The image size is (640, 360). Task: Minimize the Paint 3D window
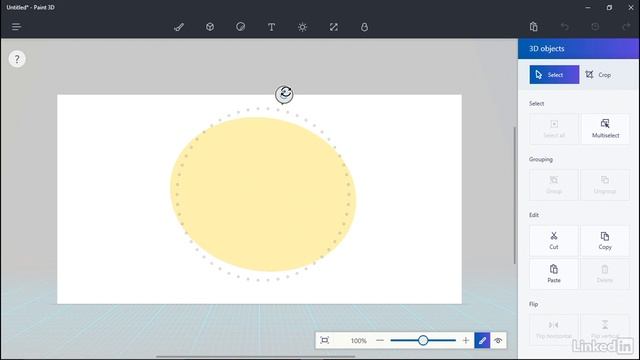[588, 7]
